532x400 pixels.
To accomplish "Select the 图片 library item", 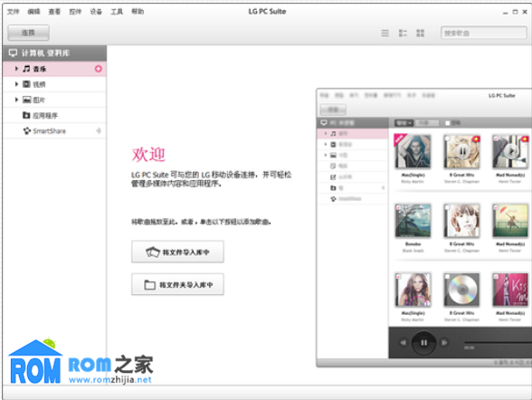I will [x=54, y=100].
